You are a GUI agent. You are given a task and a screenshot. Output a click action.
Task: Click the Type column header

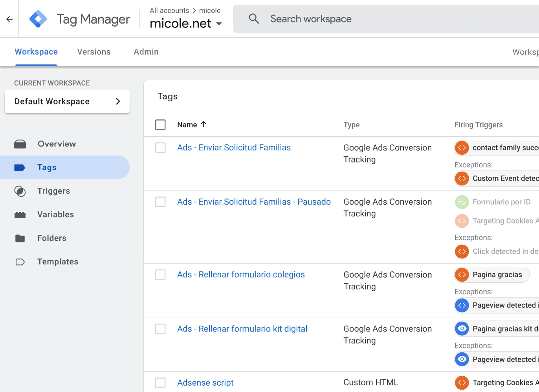coord(352,125)
